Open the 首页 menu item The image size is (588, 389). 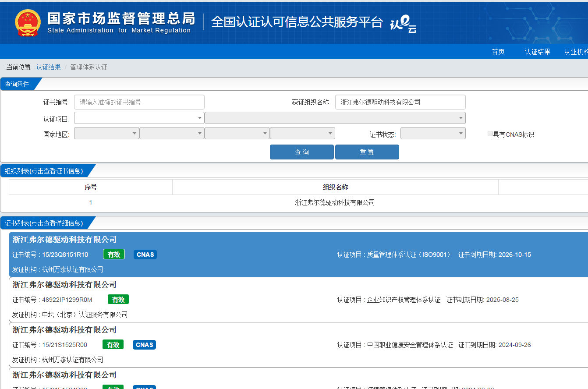pyautogui.click(x=498, y=52)
